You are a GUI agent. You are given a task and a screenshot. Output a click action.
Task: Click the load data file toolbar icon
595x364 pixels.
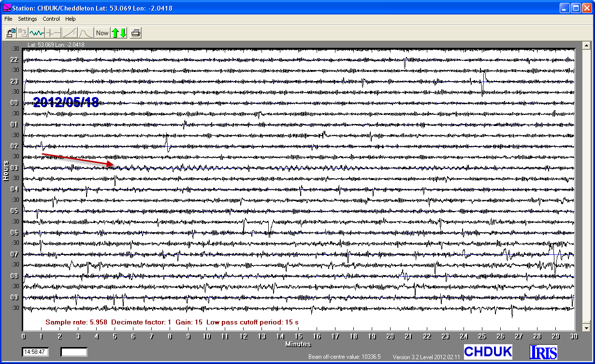[11, 33]
